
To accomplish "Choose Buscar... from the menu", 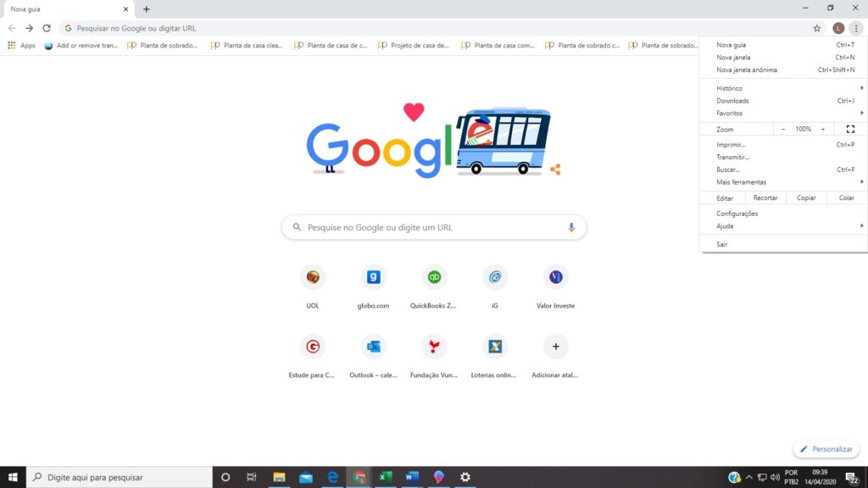I will click(x=783, y=169).
